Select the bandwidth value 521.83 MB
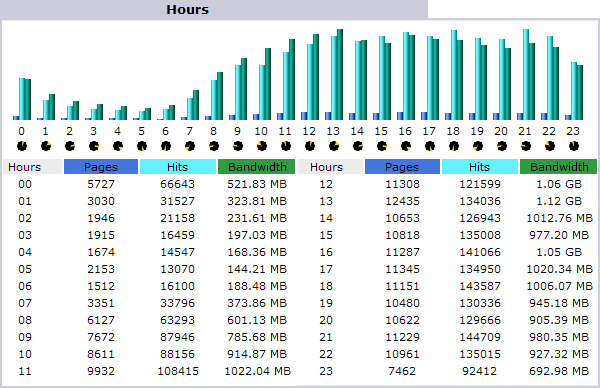Image resolution: width=600 pixels, height=388 pixels. [257, 184]
